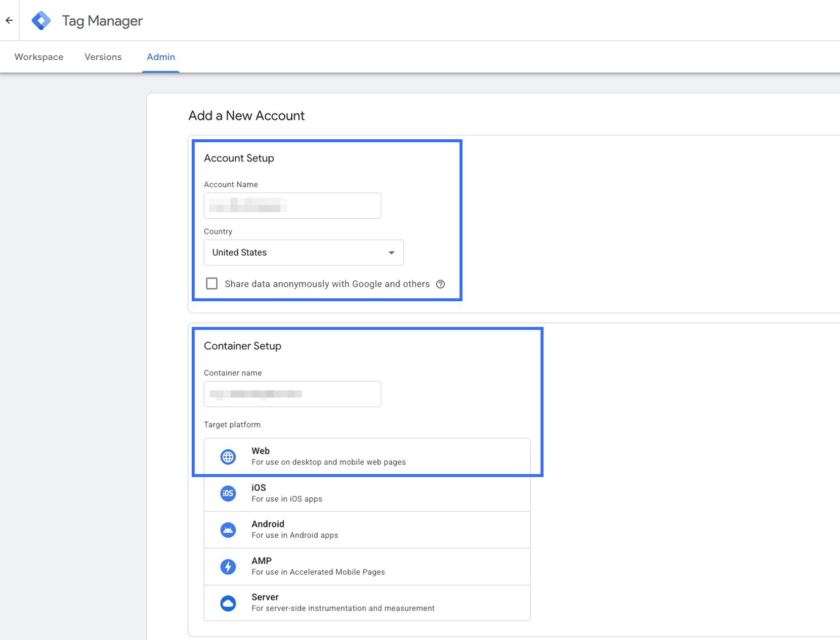Click the Tag Manager logo icon

[41, 21]
